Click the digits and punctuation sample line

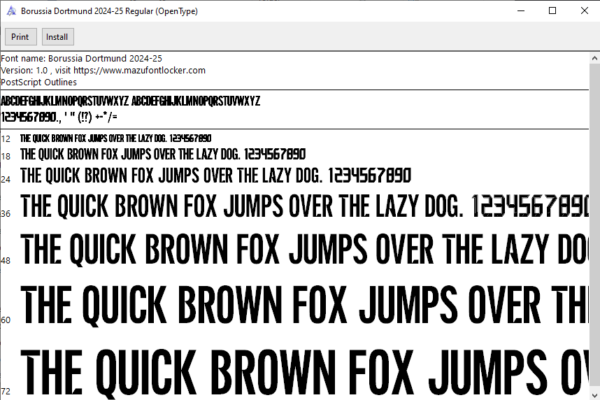(x=59, y=117)
